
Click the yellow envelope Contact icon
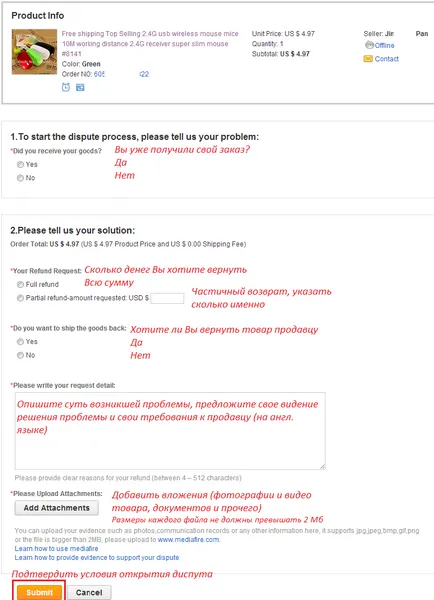pos(368,59)
